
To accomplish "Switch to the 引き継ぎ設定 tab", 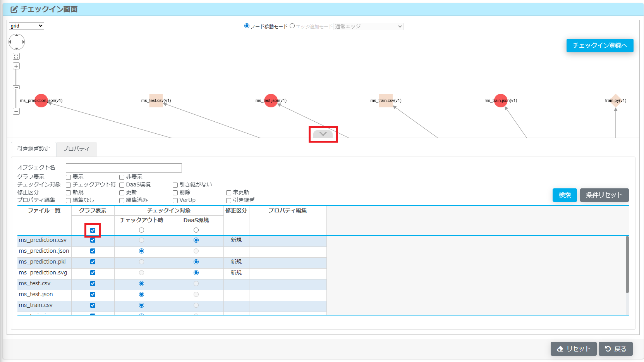I will [x=33, y=149].
